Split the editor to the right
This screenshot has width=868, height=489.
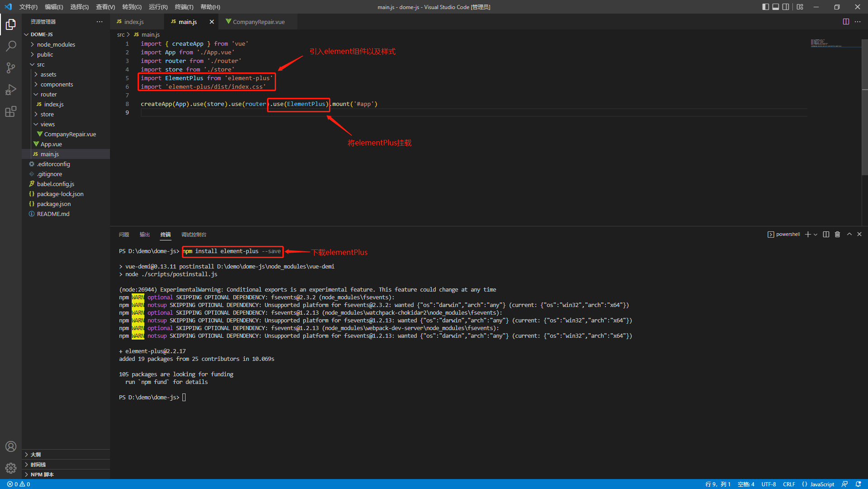[845, 22]
